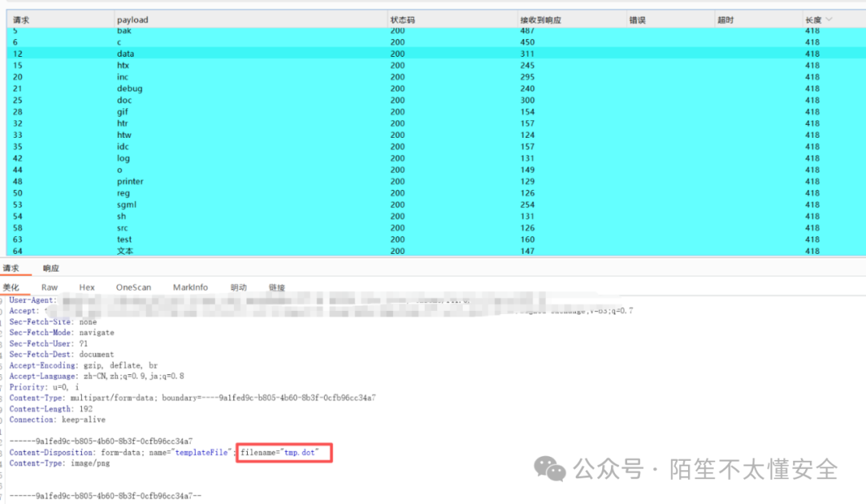Click the Sec-Fetch-User: ?1 header line
This screenshot has height=504, width=866.
pyautogui.click(x=49, y=344)
